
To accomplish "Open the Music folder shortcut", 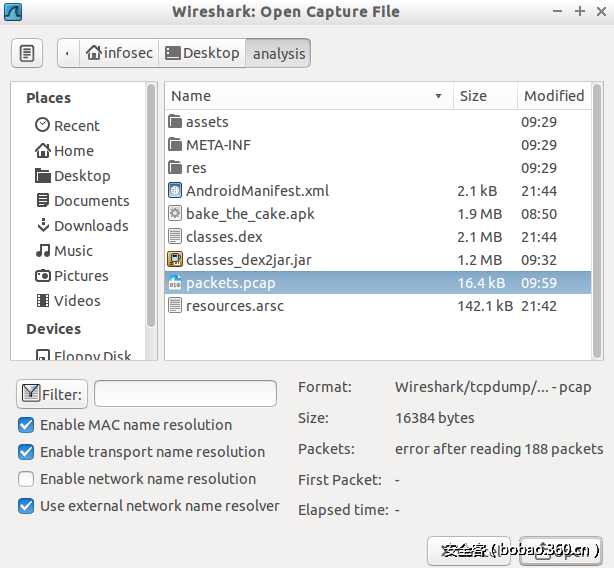I will [x=64, y=250].
